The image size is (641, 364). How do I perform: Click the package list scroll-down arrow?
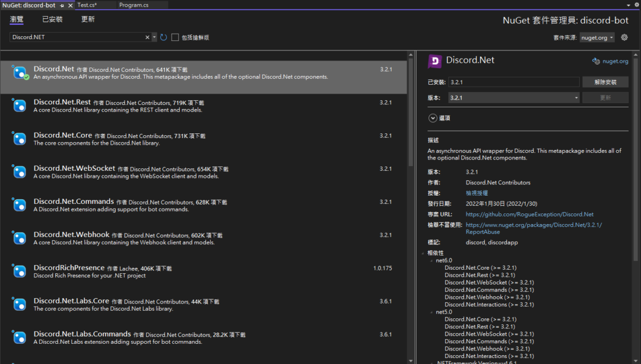[411, 360]
